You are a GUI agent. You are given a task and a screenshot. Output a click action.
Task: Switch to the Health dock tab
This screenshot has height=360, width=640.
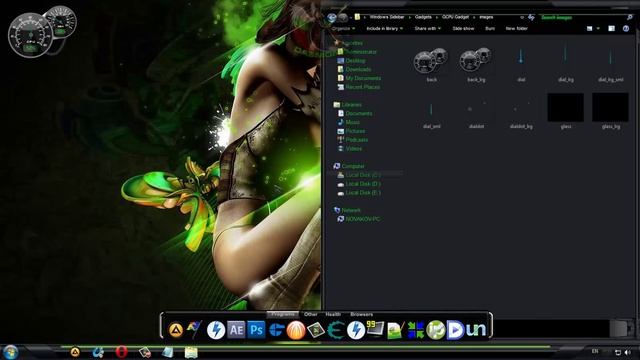333,314
